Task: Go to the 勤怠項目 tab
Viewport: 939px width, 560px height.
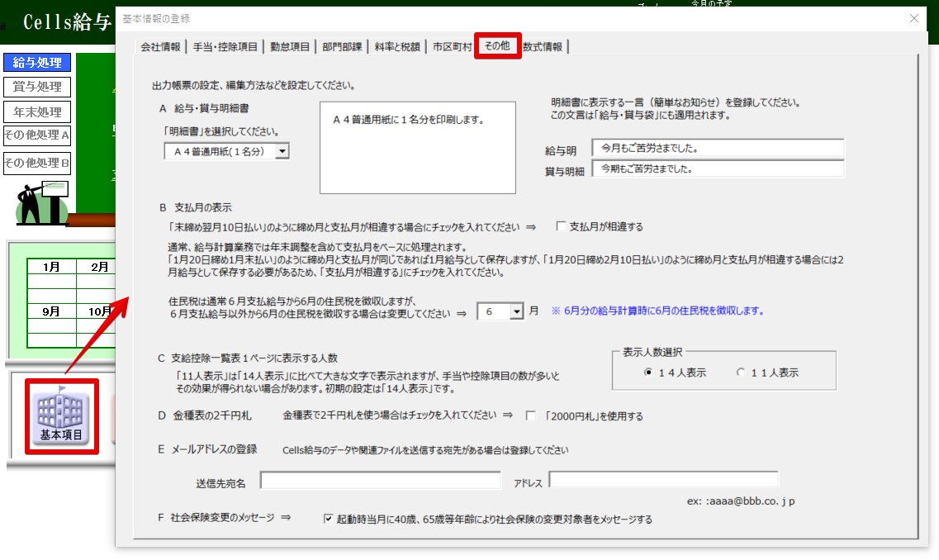Action: pyautogui.click(x=290, y=47)
